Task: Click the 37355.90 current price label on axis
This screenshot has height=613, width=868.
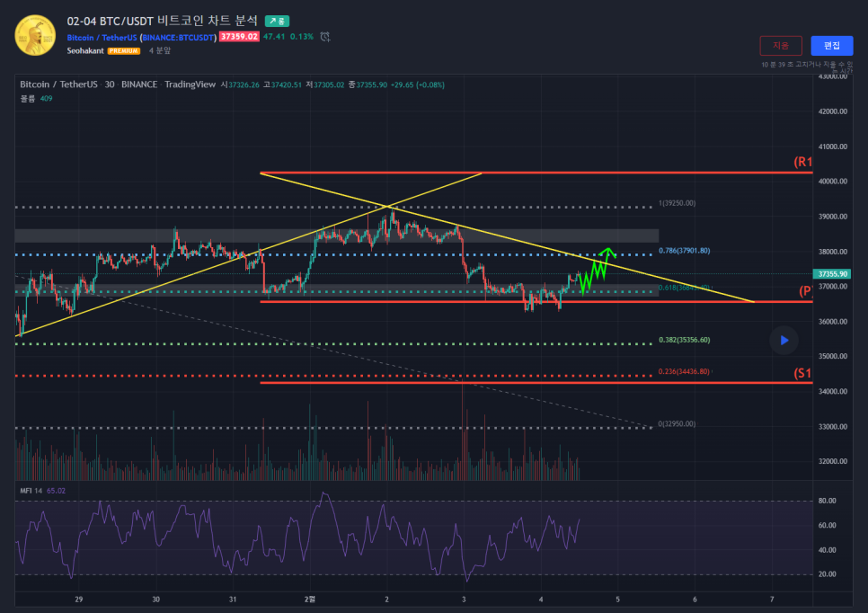Action: pos(830,274)
